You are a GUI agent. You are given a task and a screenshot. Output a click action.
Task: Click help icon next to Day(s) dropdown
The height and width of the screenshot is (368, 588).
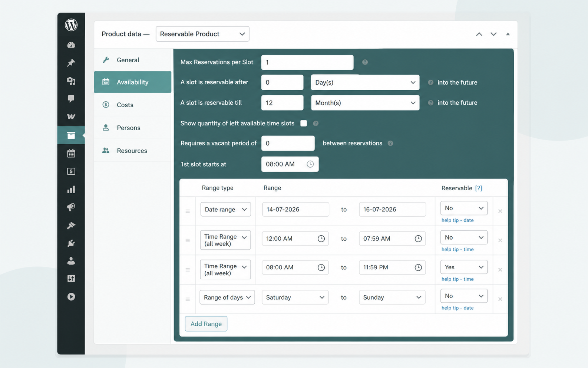[x=430, y=82]
